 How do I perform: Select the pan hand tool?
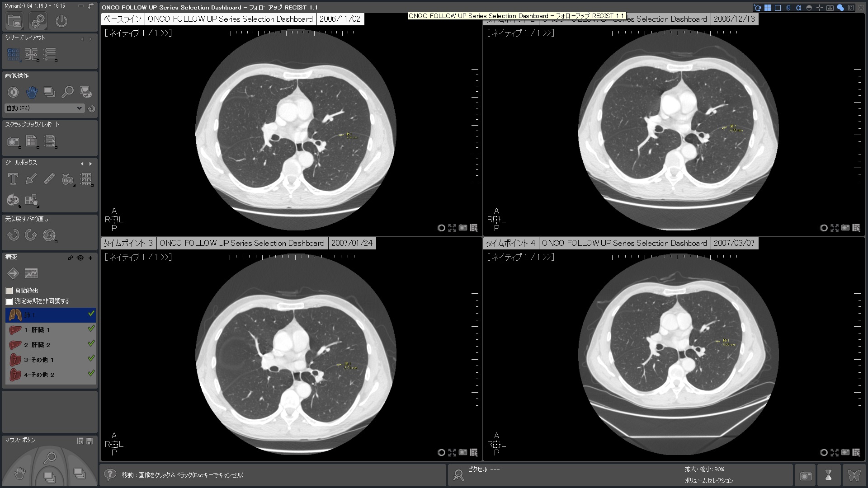pos(31,92)
